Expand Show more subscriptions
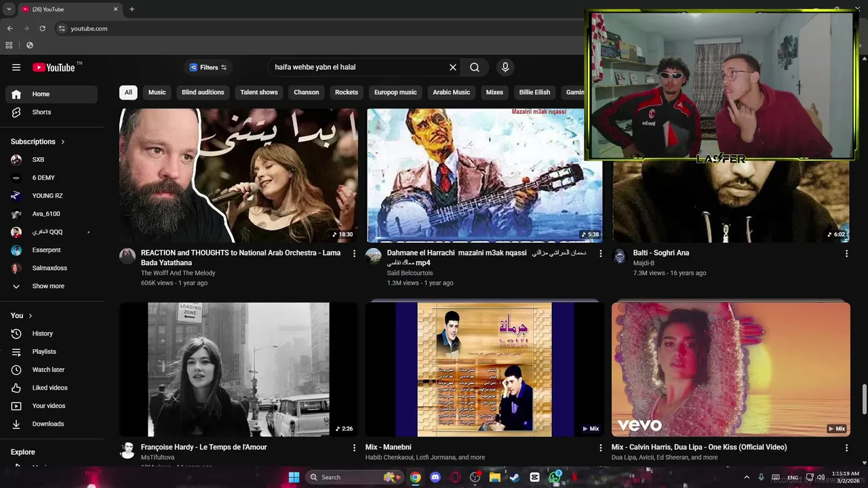This screenshot has width=868, height=488. point(52,286)
